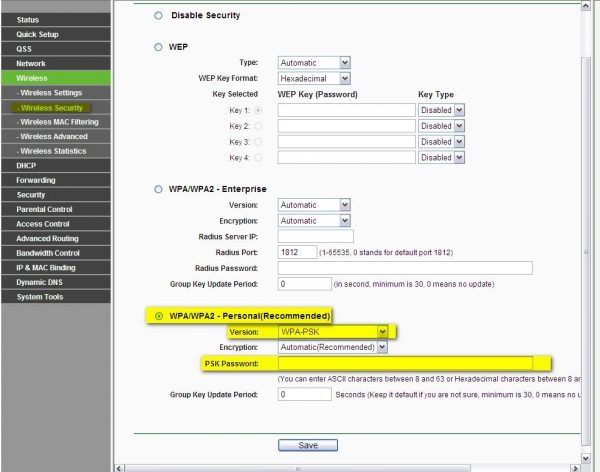The height and width of the screenshot is (472, 600).
Task: Open the Network menu item
Action: click(56, 64)
